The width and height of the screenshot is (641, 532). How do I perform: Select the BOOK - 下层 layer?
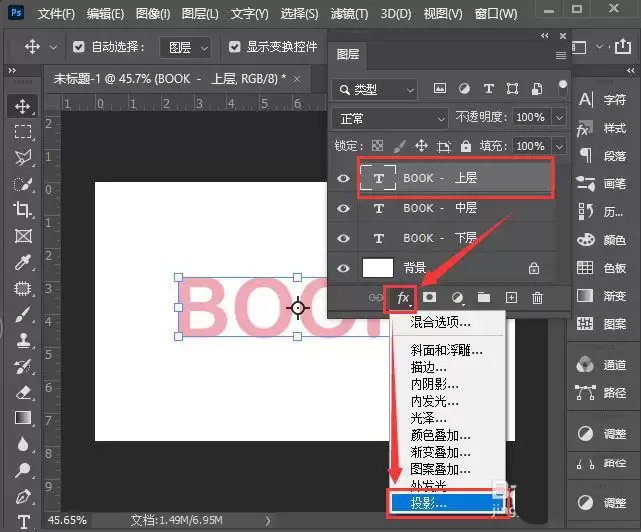point(457,238)
